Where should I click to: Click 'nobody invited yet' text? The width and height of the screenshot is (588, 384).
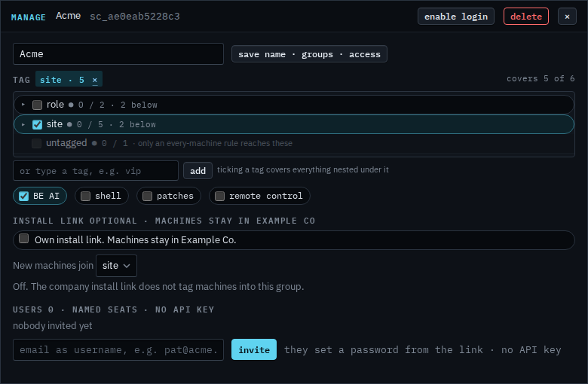(x=53, y=325)
